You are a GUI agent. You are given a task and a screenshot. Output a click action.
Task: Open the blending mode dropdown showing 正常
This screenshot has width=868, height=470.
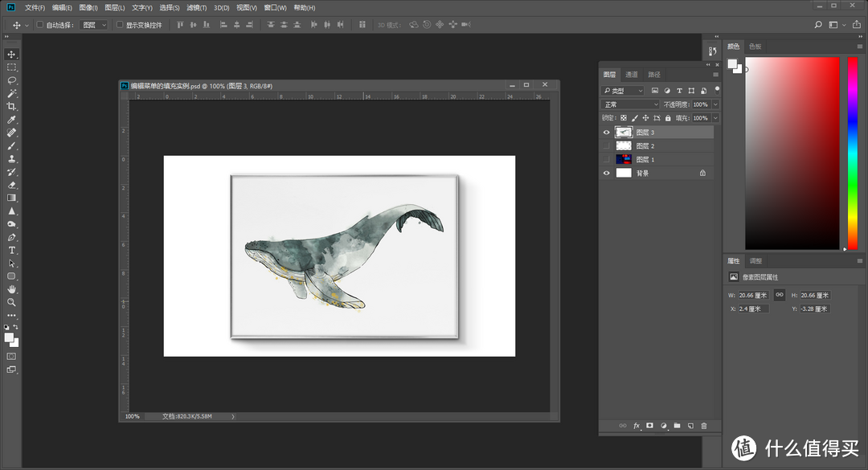click(629, 104)
